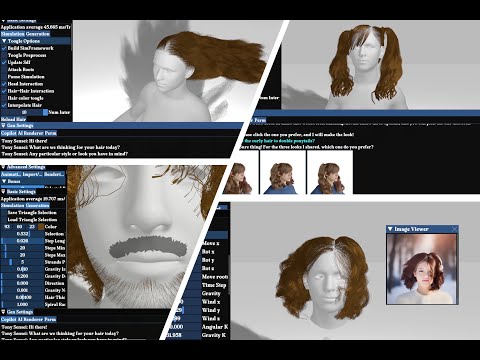480x360 pixels.
Task: Toggle the Update Sdf checkbox
Action: pos(4,62)
